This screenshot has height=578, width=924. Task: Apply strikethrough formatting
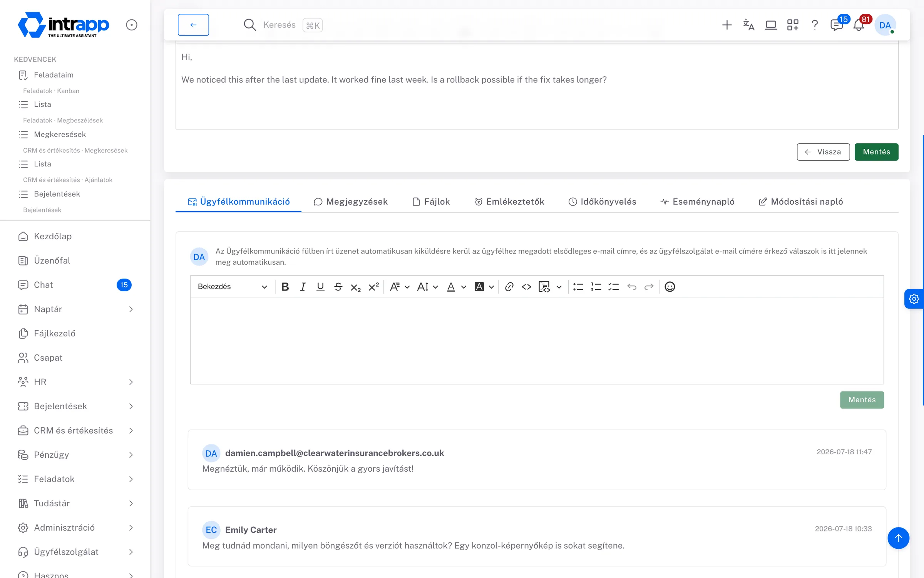(x=338, y=287)
